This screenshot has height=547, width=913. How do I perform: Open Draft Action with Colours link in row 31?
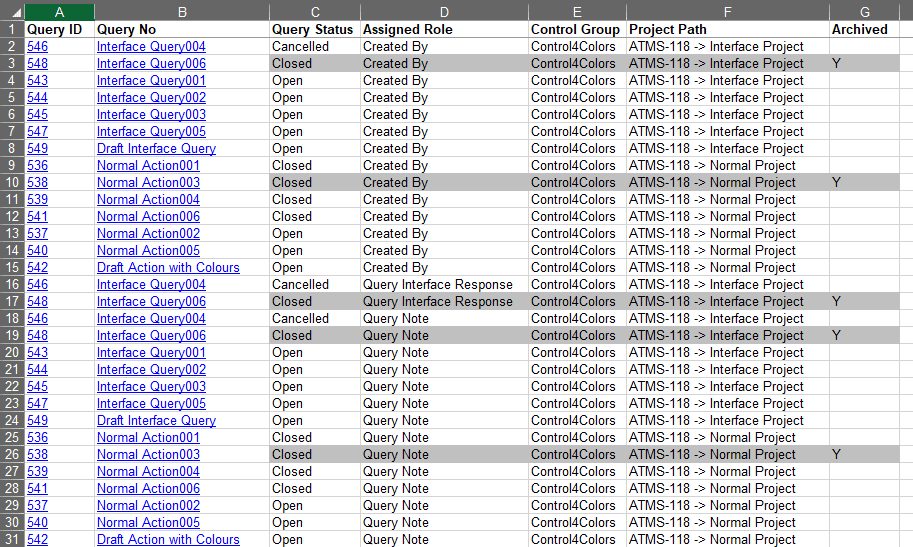pos(168,539)
